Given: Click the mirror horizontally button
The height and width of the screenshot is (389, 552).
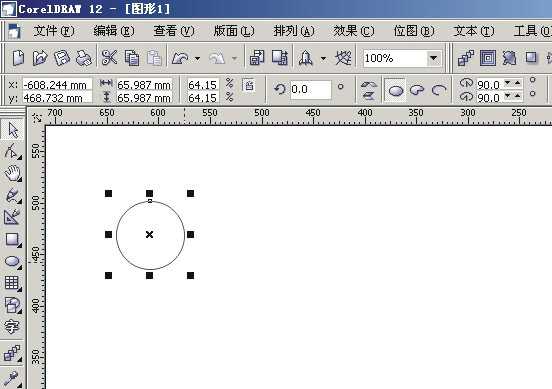Looking at the screenshot, I should tap(369, 84).
